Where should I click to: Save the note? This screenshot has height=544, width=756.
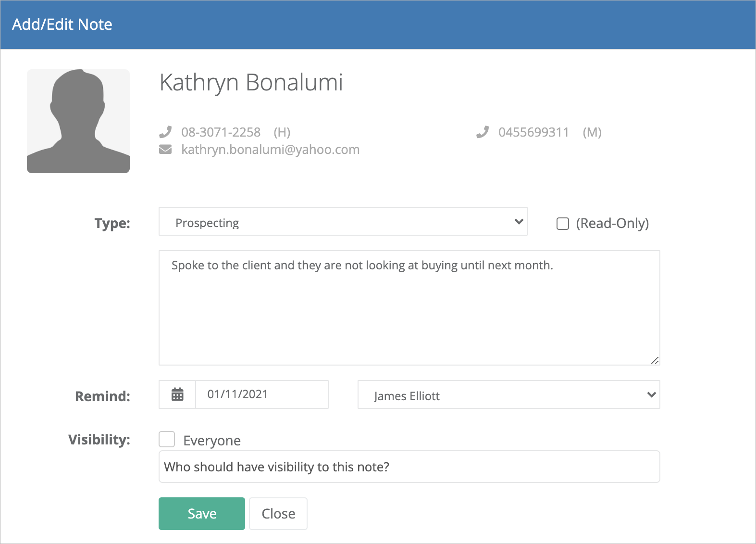pos(202,514)
